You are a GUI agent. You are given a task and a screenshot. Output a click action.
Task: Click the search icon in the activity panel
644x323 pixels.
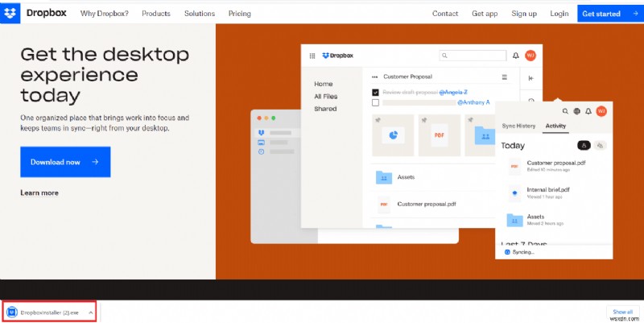click(566, 111)
